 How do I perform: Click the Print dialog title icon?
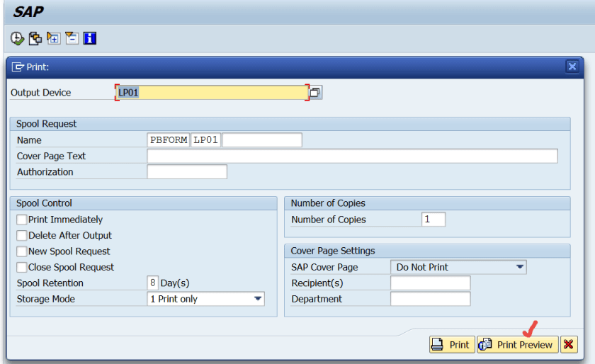tap(18, 67)
